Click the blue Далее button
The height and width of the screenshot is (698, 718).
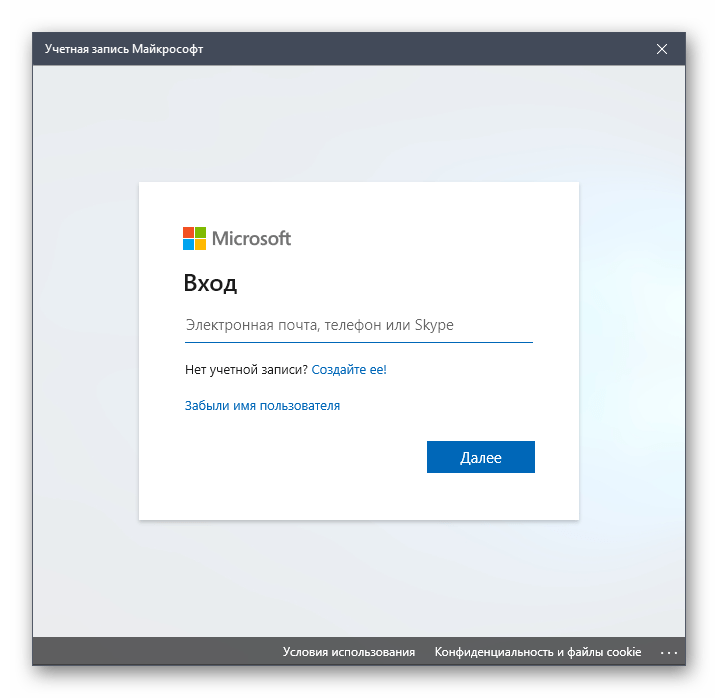point(480,457)
